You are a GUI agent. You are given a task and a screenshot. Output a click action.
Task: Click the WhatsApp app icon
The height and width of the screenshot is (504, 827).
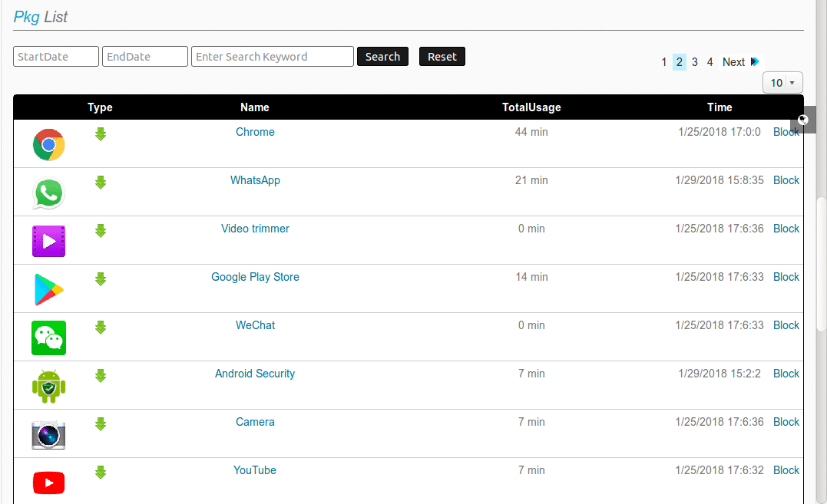point(48,193)
